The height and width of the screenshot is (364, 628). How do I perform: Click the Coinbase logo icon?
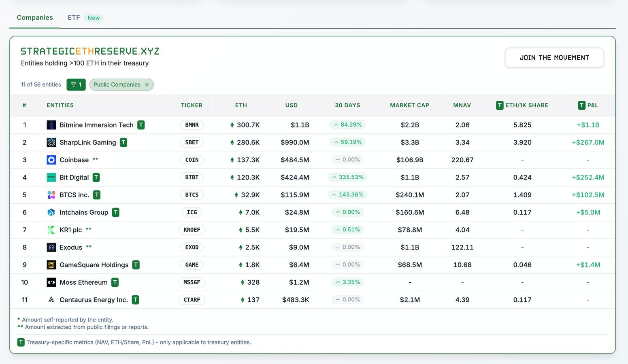point(51,160)
